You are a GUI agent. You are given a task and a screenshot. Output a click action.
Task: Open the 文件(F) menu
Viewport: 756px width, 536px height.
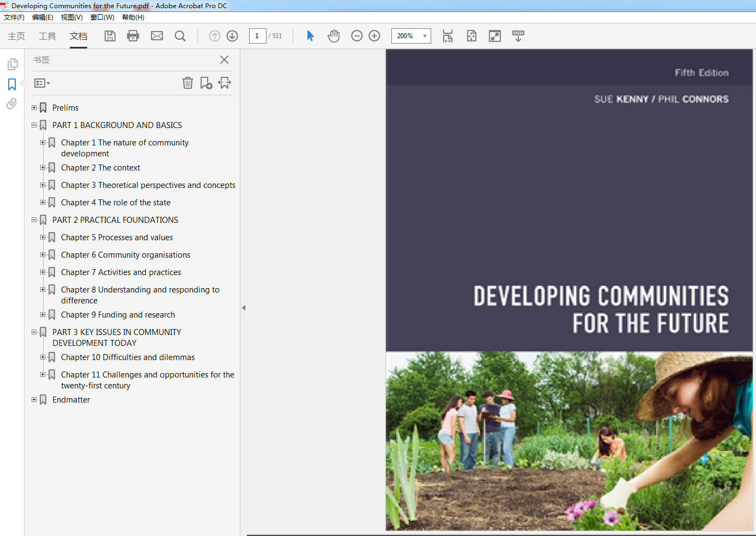(14, 17)
